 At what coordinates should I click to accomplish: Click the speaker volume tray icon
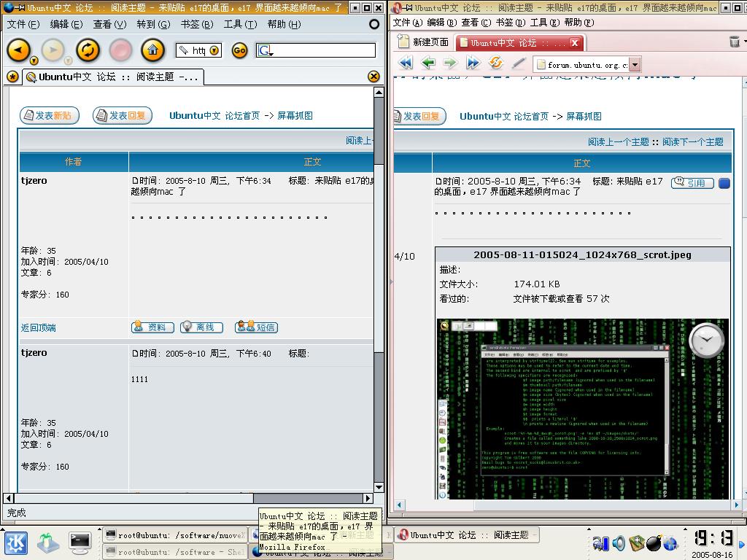coord(619,542)
